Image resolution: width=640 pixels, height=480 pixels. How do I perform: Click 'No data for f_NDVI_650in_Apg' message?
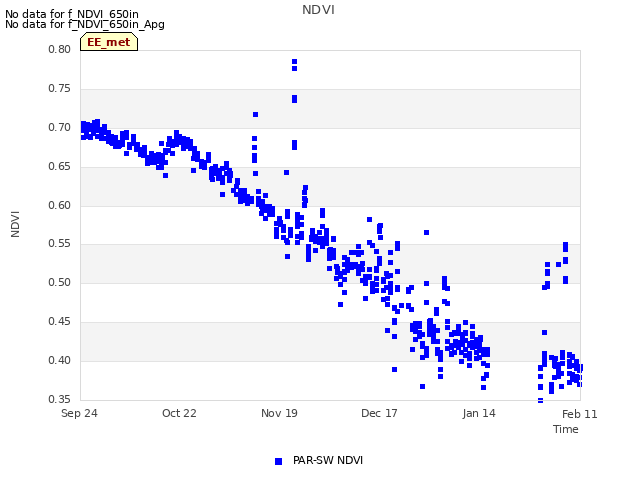[x=85, y=24]
